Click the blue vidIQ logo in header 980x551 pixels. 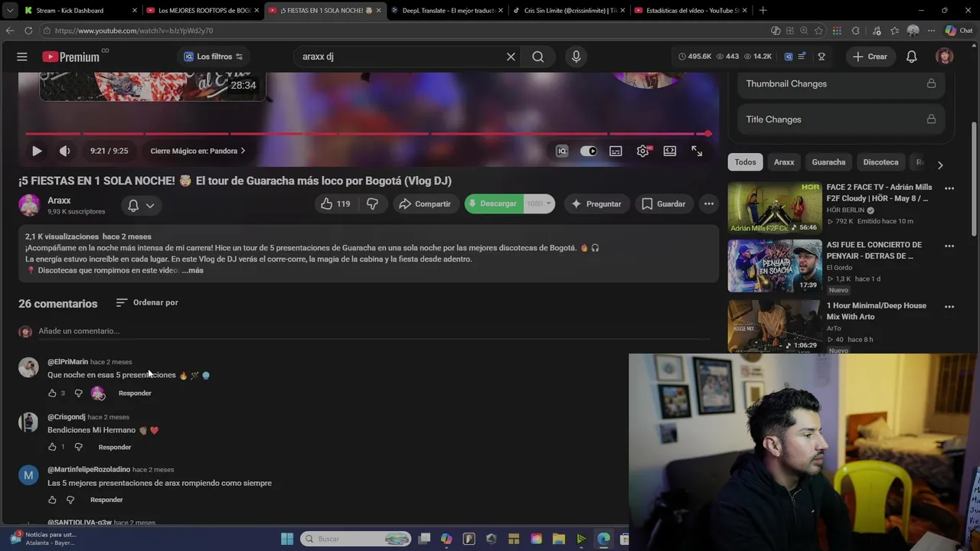[x=788, y=57]
